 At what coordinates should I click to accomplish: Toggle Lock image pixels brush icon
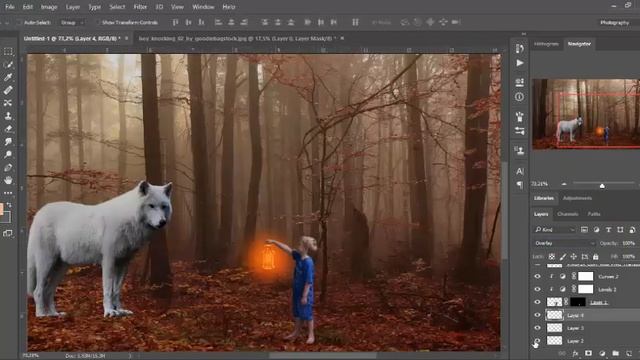[x=563, y=257]
